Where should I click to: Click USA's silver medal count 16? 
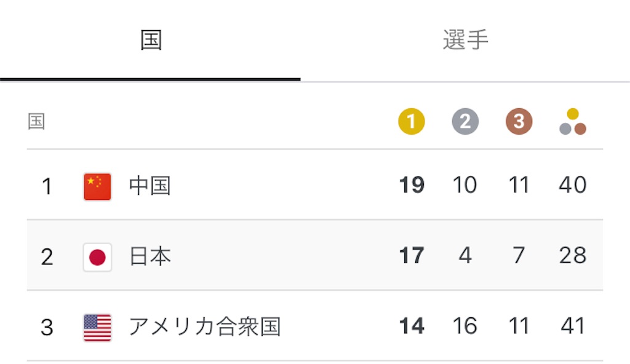[465, 326]
